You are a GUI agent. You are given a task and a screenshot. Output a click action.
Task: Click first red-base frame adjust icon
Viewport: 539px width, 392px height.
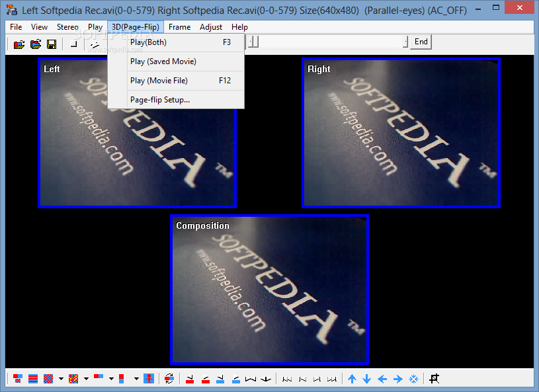[x=190, y=379]
